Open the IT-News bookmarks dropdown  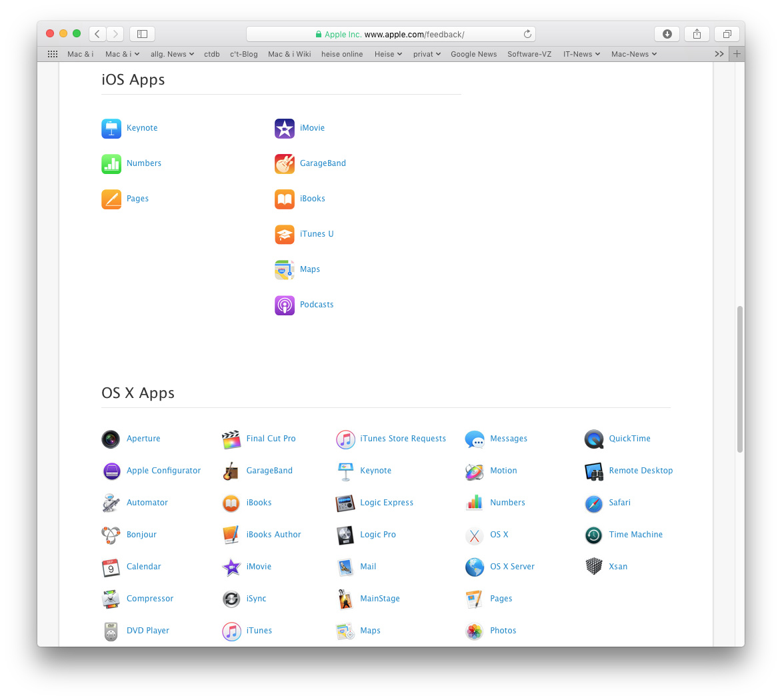[581, 54]
